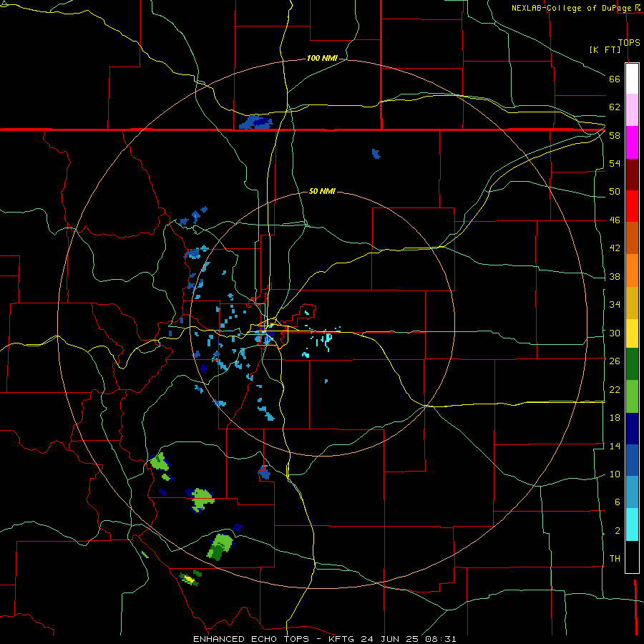644x644 pixels.
Task: Click the white color swatch above 66
Action: tap(632, 79)
